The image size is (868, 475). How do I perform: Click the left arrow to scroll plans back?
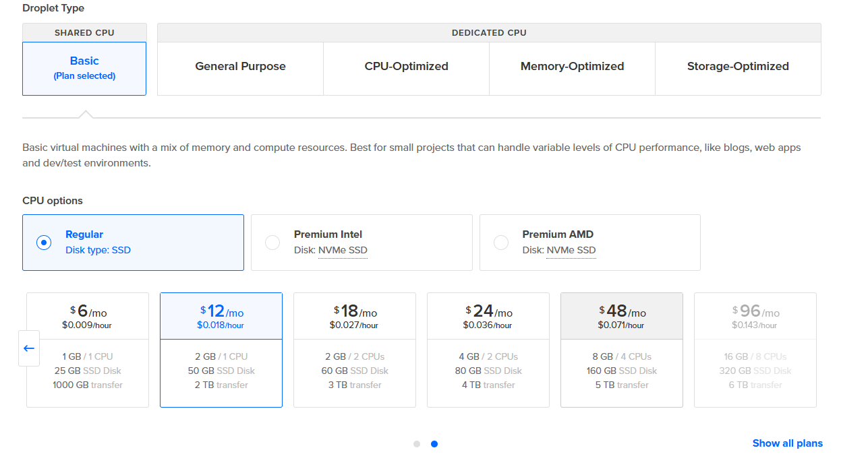[29, 348]
